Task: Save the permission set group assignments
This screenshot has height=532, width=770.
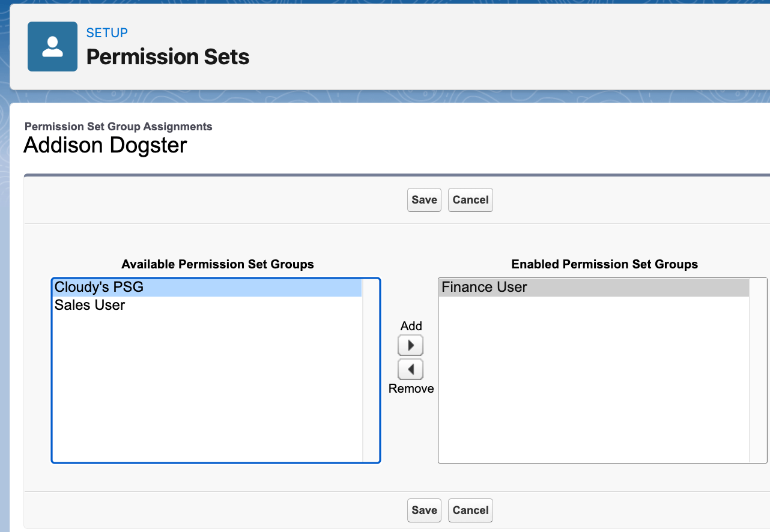Action: (x=424, y=199)
